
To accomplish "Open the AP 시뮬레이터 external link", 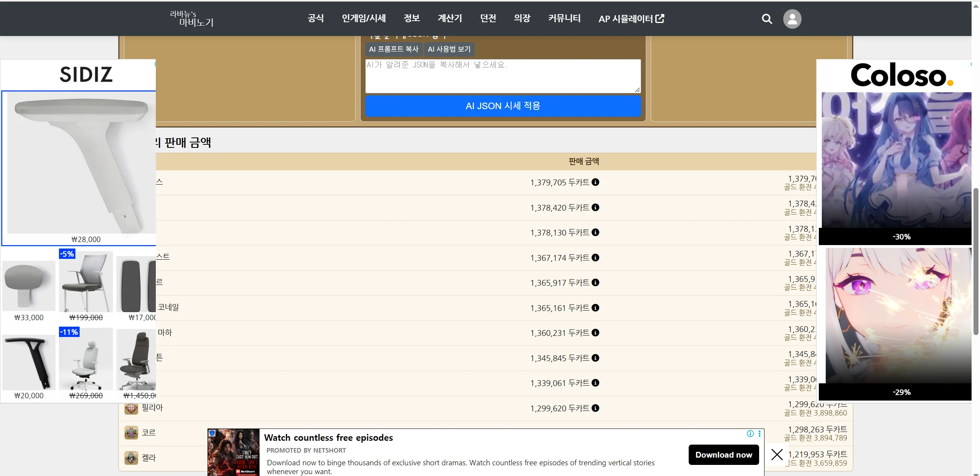I will (x=631, y=19).
